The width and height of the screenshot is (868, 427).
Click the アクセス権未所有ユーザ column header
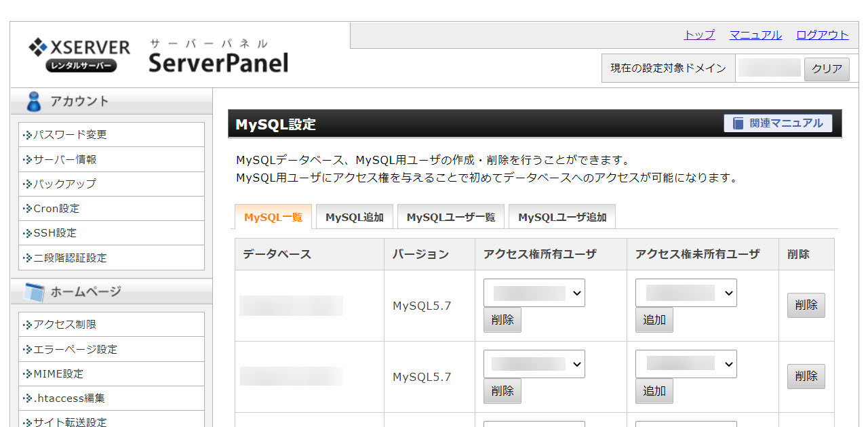coord(703,254)
